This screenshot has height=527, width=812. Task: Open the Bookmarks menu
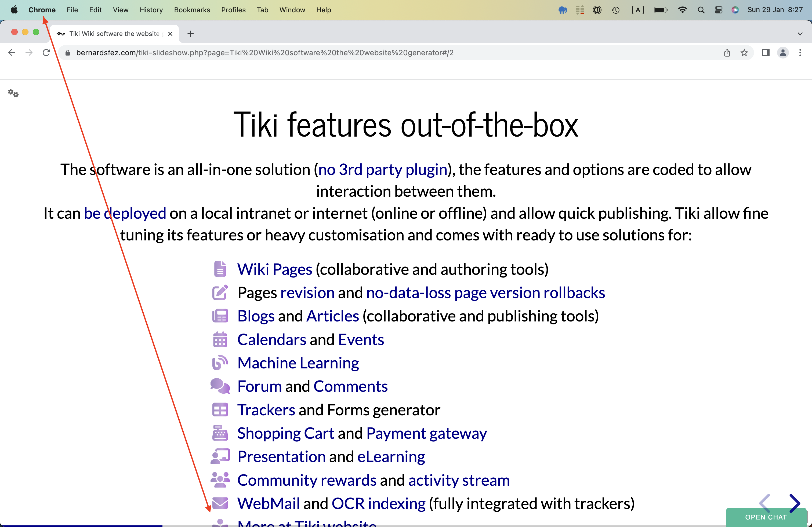[192, 10]
